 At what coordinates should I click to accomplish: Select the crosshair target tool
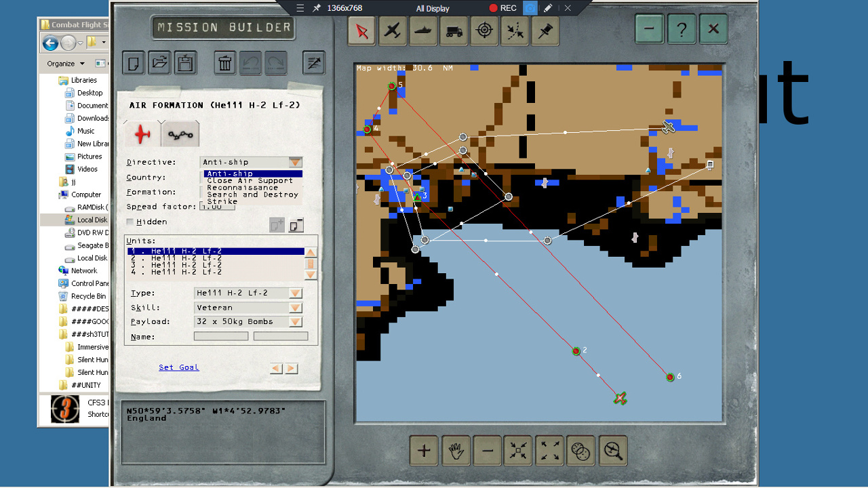484,30
